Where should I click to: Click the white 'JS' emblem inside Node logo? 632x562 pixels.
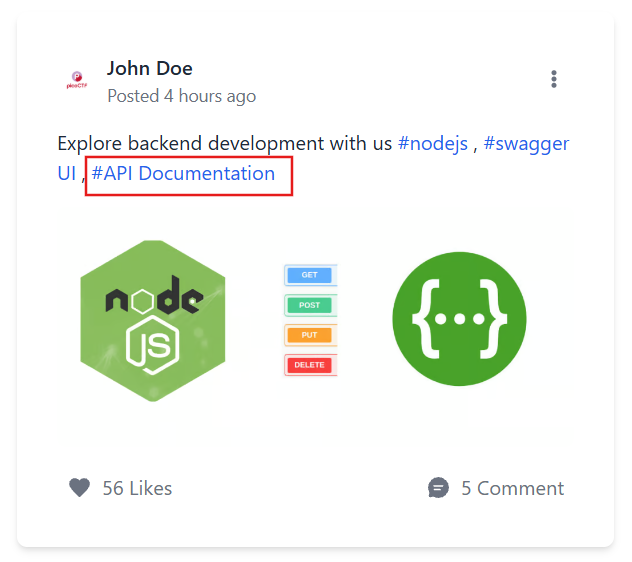[154, 346]
